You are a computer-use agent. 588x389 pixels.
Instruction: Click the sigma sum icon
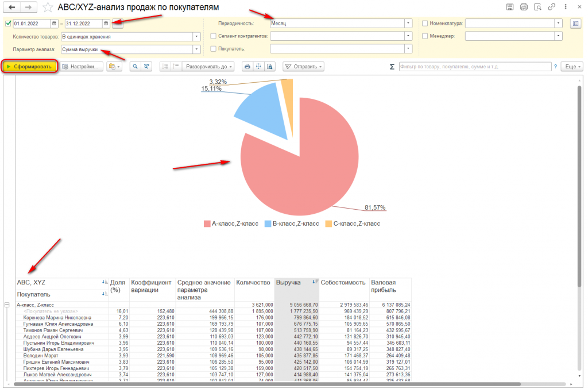coord(392,67)
